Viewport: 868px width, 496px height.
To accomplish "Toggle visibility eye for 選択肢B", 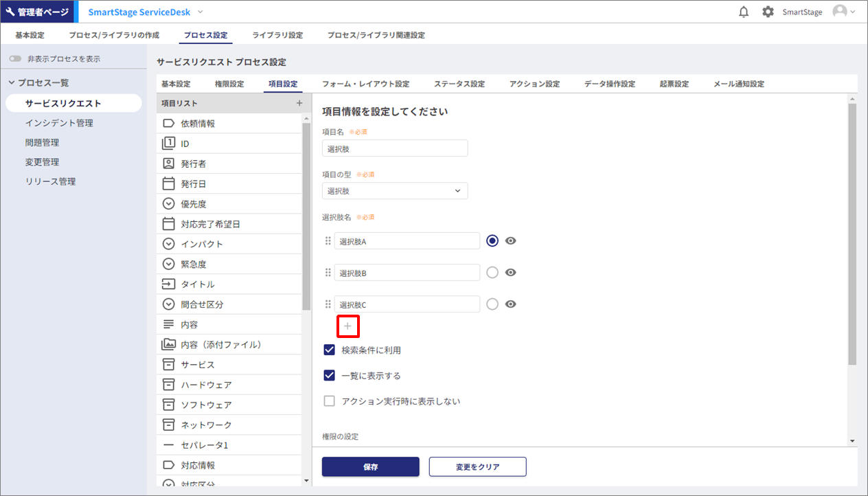I will (x=510, y=273).
